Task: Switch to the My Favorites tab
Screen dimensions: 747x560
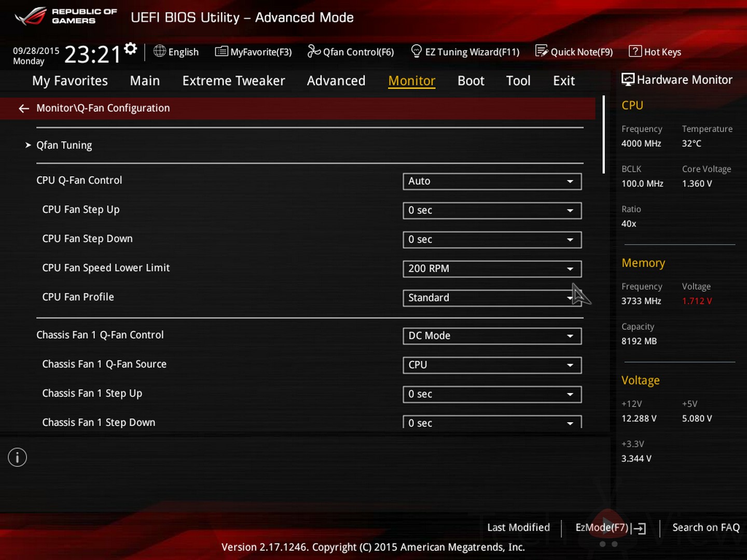Action: 70,81
